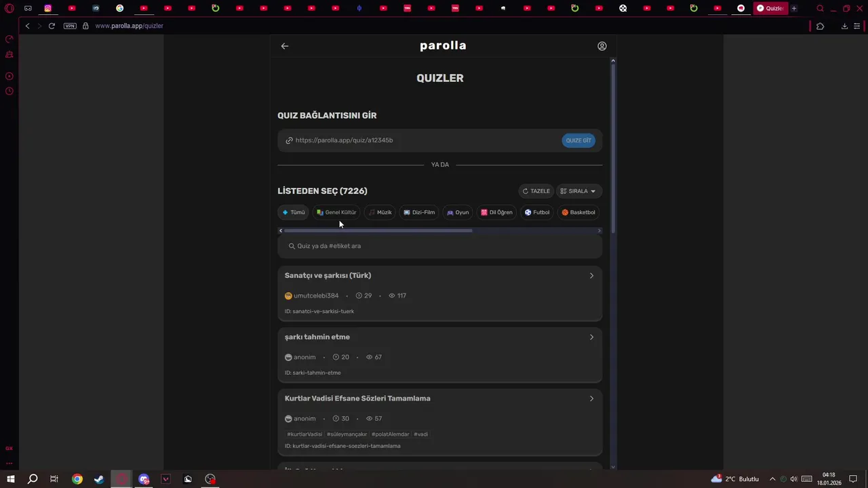
Task: Click the category bar right arrow
Action: [599, 230]
